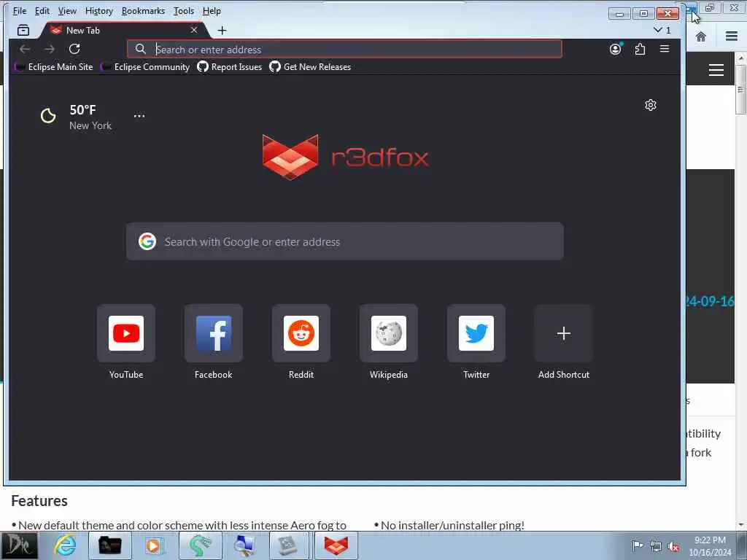
Task: Select the New Tab tab
Action: click(x=125, y=30)
